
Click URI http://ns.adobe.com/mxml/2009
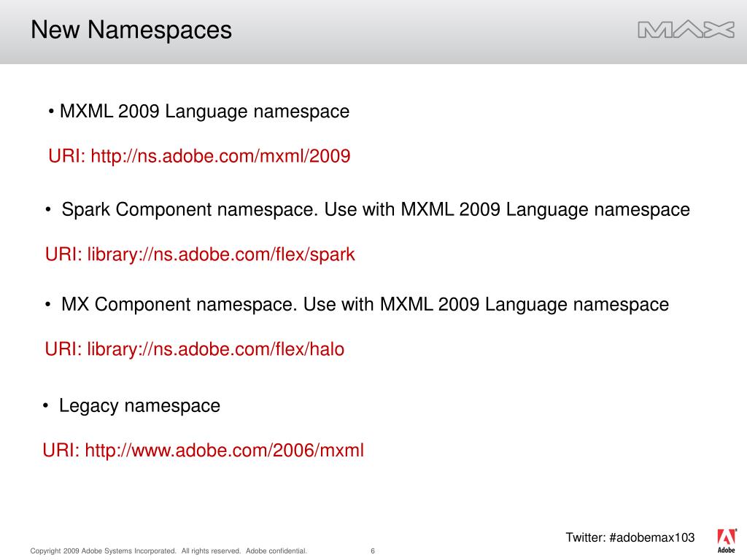[x=199, y=156]
